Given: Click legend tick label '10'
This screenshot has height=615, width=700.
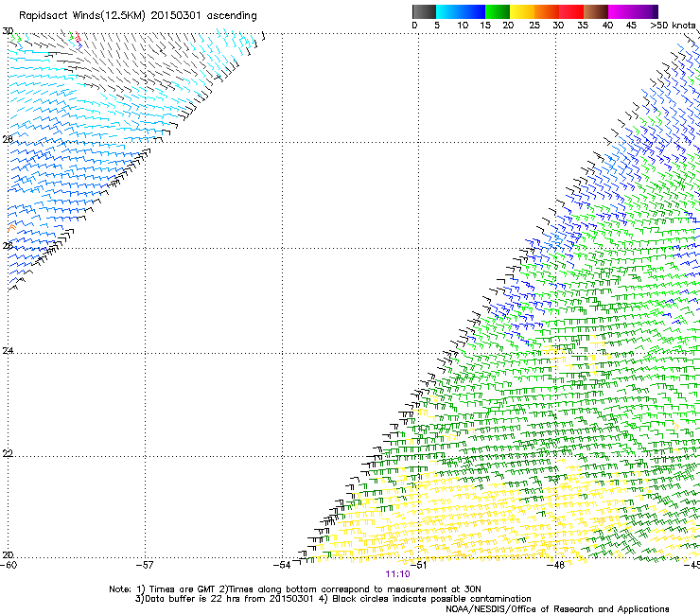Looking at the screenshot, I should click(463, 26).
